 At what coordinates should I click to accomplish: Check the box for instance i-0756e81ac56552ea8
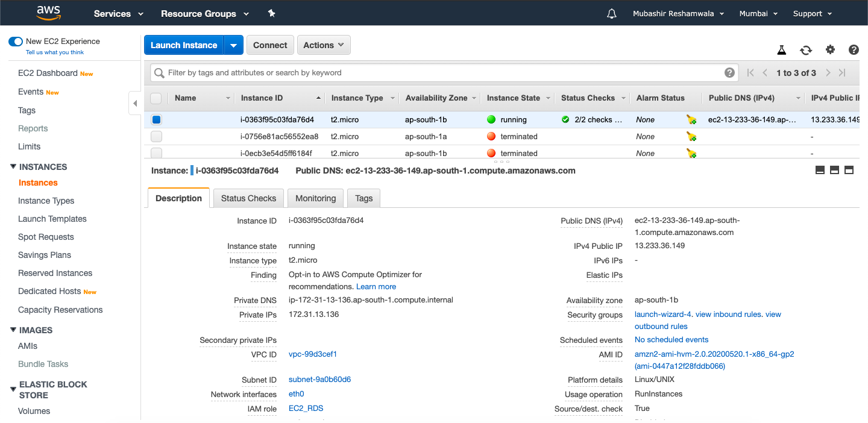pyautogui.click(x=156, y=137)
